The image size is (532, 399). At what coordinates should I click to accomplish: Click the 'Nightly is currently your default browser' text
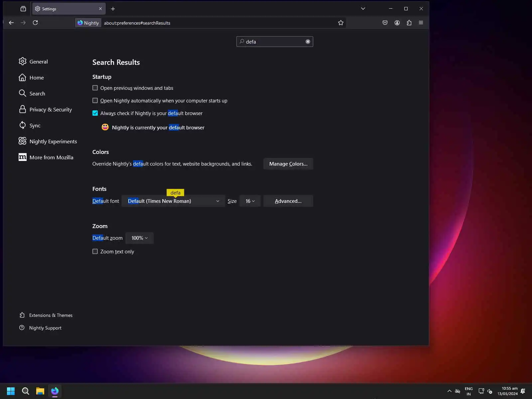pos(158,128)
